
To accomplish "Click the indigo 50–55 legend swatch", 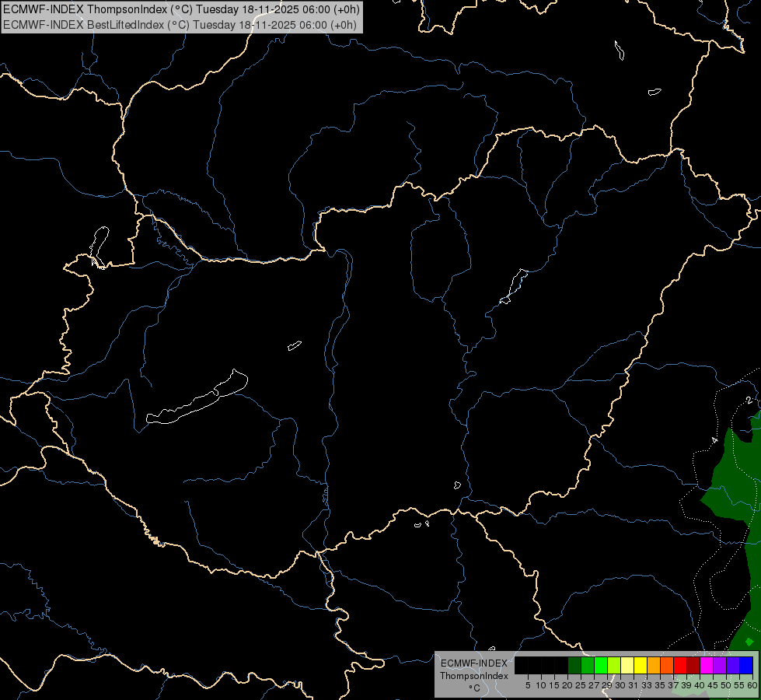I will pos(733,665).
